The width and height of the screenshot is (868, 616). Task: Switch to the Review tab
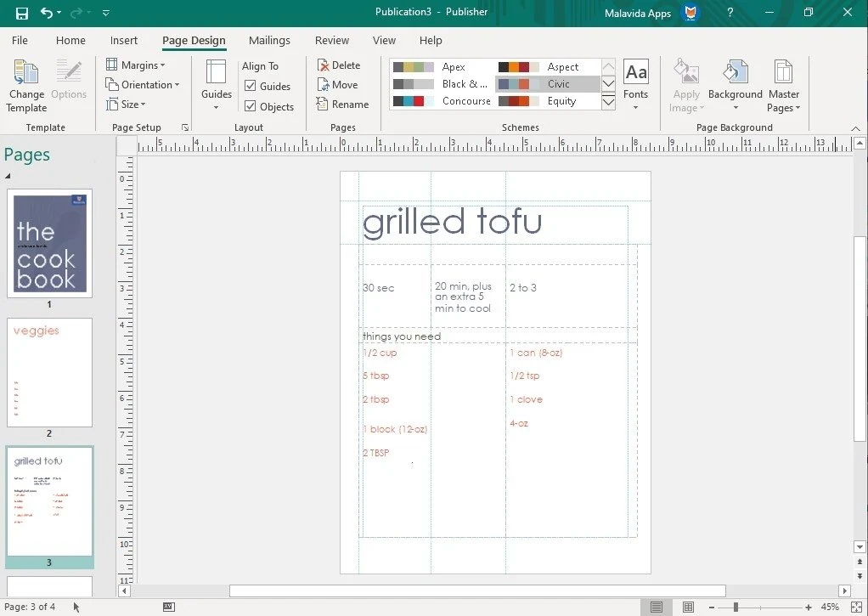click(x=331, y=41)
